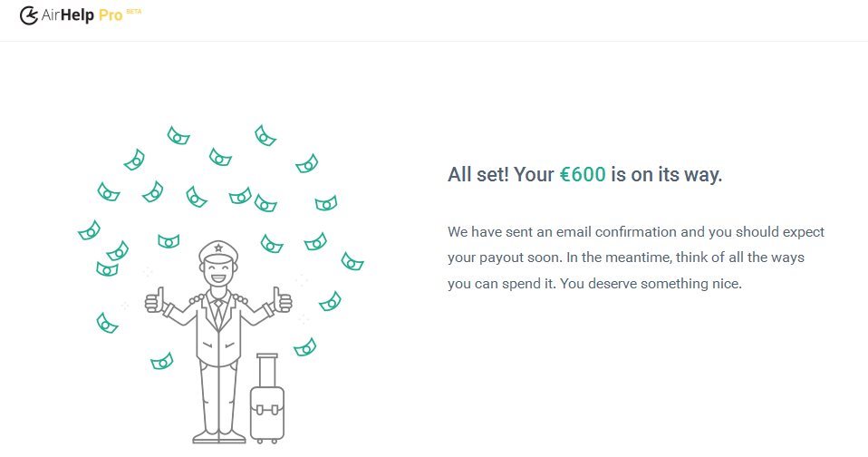The image size is (868, 457).
Task: Click the pilot's shoes
Action: click(217, 438)
